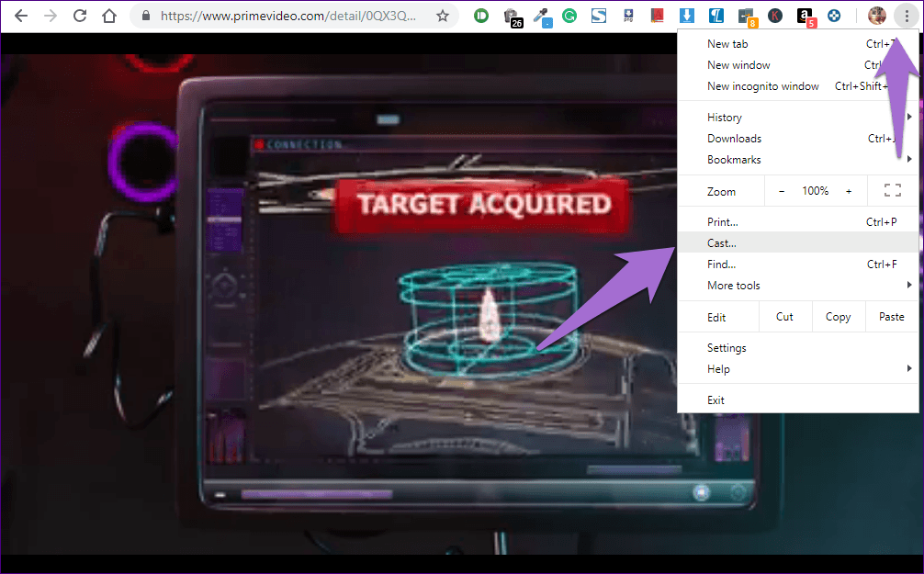Viewport: 924px width, 574px height.
Task: Open Settings from the Chrome menu
Action: click(x=727, y=348)
